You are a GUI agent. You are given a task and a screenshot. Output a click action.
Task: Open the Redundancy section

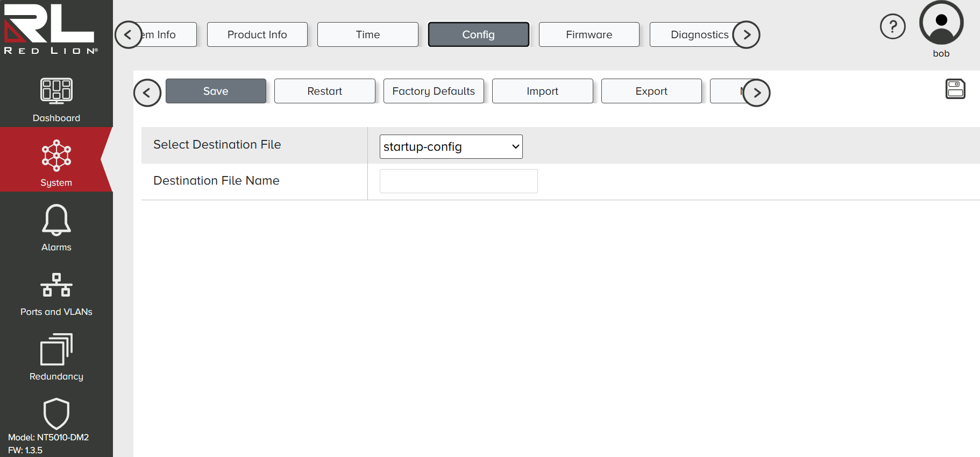(56, 357)
